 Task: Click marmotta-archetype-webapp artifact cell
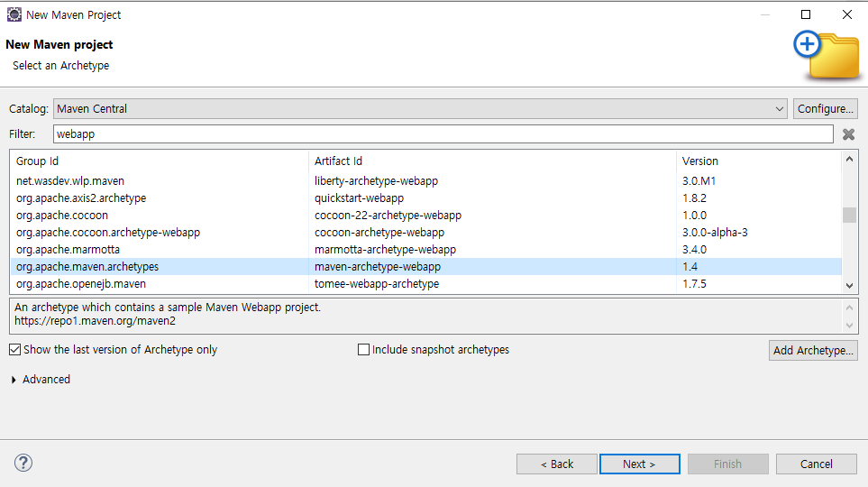click(385, 250)
